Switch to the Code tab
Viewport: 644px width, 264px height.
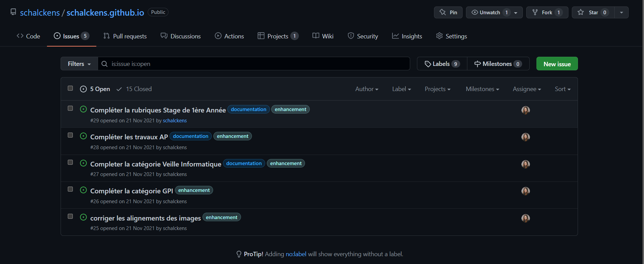point(28,36)
